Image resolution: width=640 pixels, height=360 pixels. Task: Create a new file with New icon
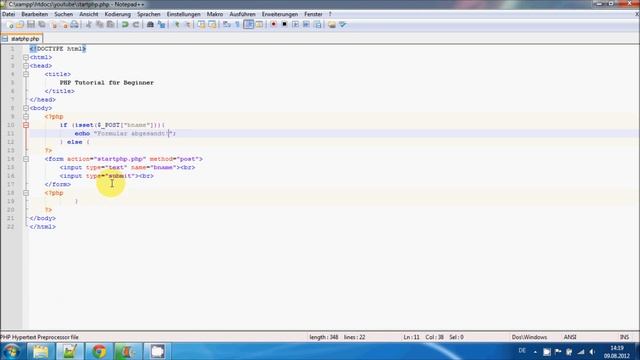click(9, 24)
